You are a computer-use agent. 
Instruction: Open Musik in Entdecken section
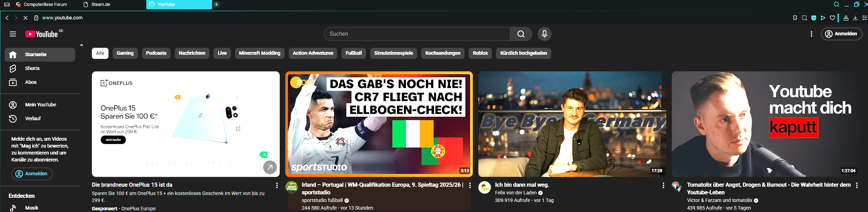(40, 208)
